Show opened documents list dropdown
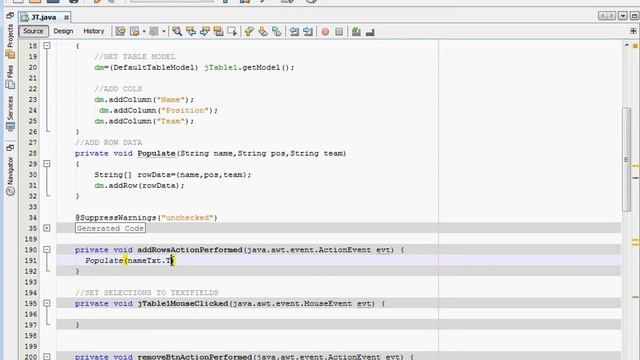 [x=622, y=16]
